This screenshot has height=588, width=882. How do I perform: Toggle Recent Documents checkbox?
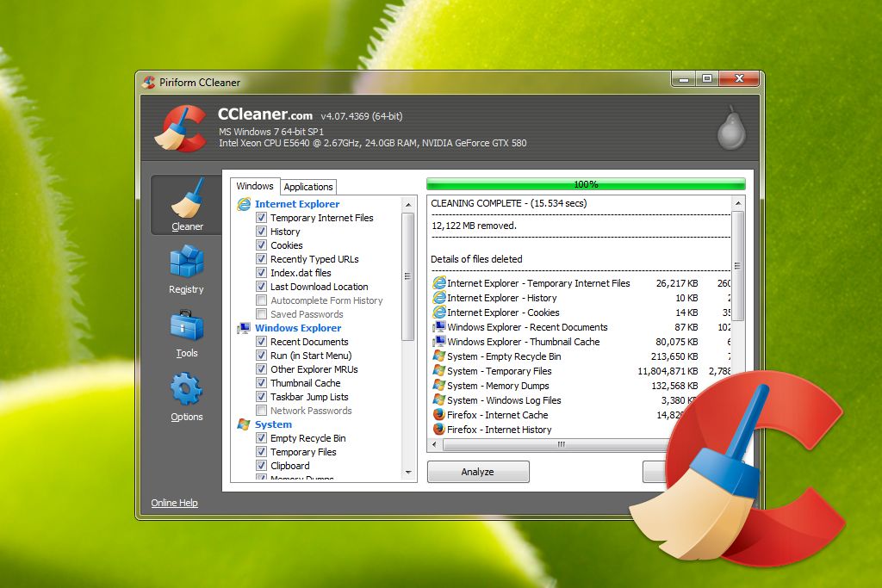261,342
